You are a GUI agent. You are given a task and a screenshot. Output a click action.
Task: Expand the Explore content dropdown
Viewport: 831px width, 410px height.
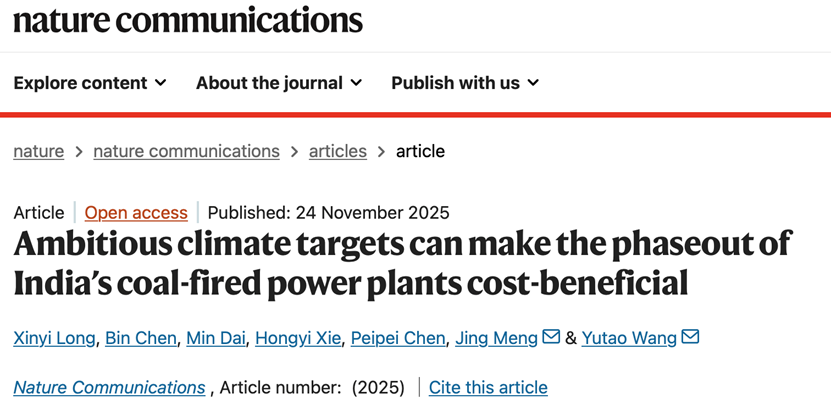90,83
